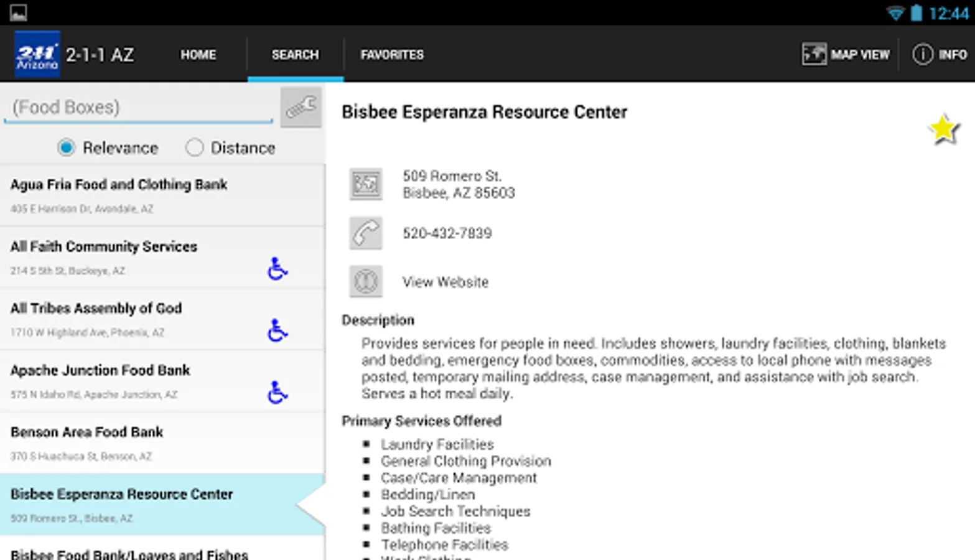Tap the phone icon to call

pyautogui.click(x=366, y=233)
